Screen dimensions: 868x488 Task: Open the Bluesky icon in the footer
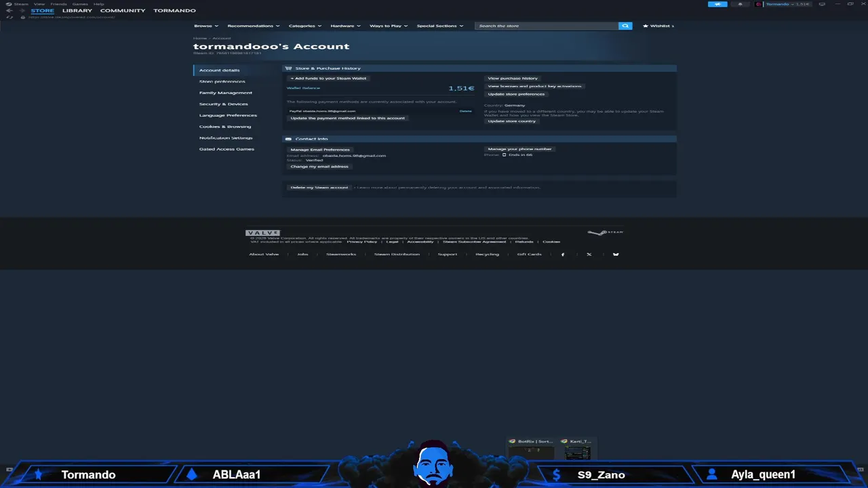616,254
